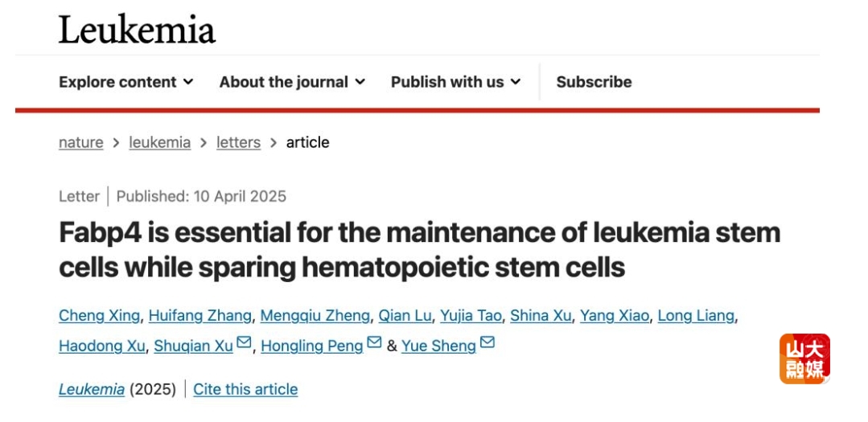
Task: Click author Yue Sheng name link
Action: (438, 346)
